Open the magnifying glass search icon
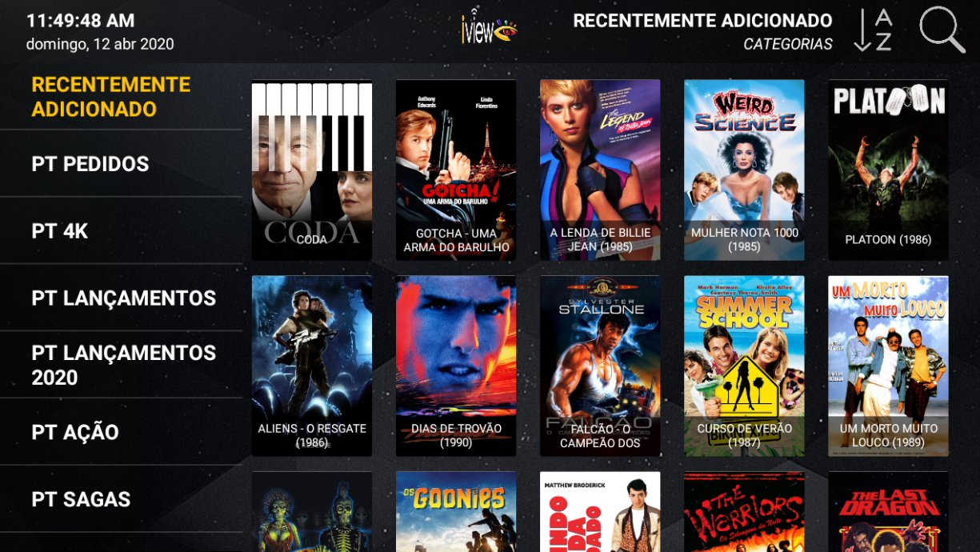Image resolution: width=980 pixels, height=552 pixels. pos(942,30)
